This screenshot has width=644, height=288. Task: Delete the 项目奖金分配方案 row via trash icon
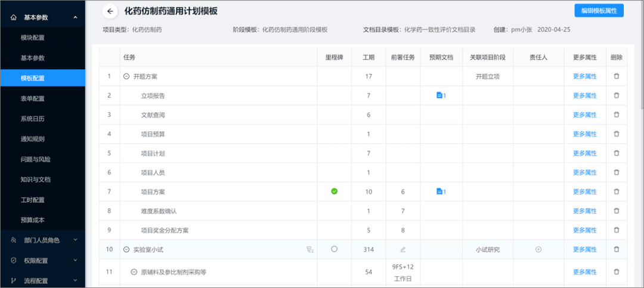point(617,230)
